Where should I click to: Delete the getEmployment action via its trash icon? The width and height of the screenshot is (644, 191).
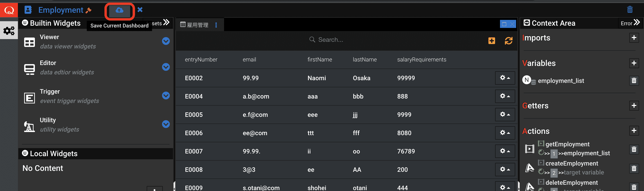(x=634, y=149)
